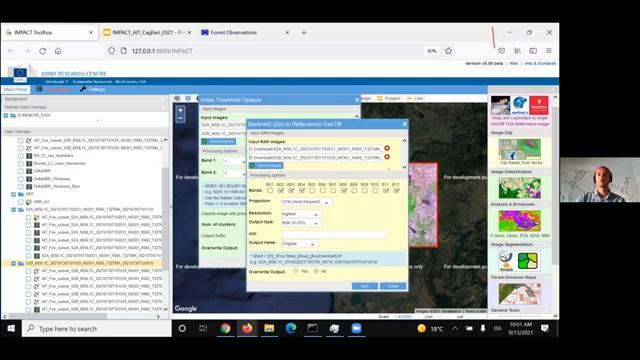Click Select inputs in Sentinel2 dialog
Screen dimensions: 640x360
[266, 165]
